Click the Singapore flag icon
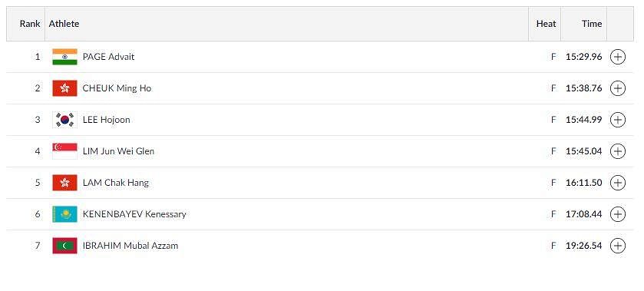 pyautogui.click(x=65, y=151)
